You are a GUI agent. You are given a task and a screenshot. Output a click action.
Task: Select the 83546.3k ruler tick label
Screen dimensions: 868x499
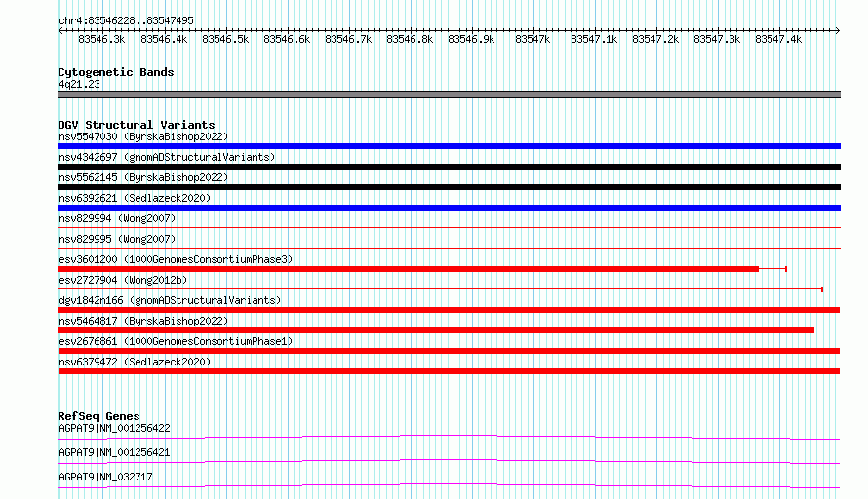101,40
